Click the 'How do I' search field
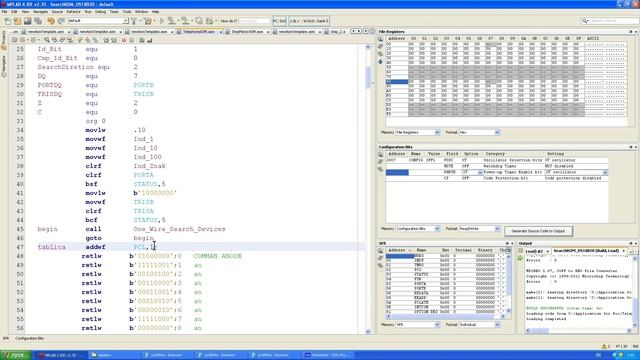This screenshot has height=360, width=640. 253,21
